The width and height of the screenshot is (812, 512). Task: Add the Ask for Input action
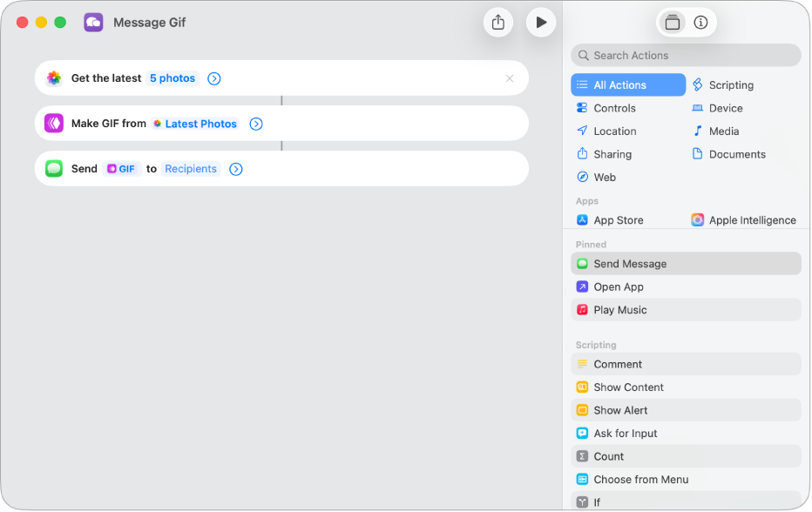(686, 434)
